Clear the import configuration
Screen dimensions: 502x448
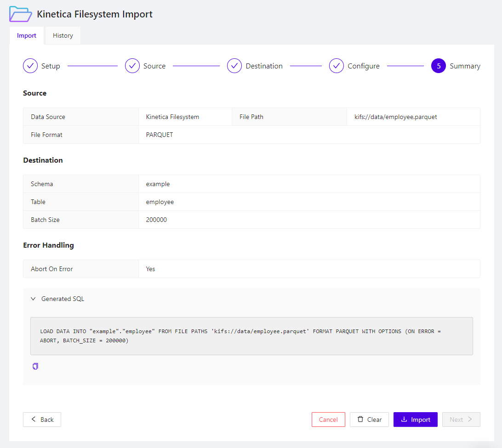coord(369,419)
